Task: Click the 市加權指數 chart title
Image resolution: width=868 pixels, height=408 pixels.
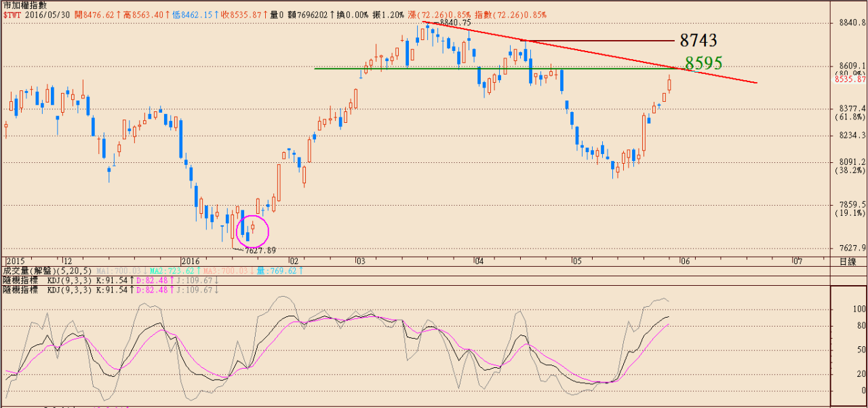Action: click(25, 5)
